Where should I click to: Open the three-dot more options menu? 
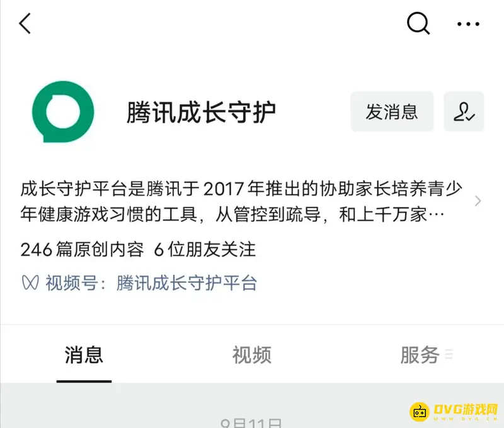(469, 24)
